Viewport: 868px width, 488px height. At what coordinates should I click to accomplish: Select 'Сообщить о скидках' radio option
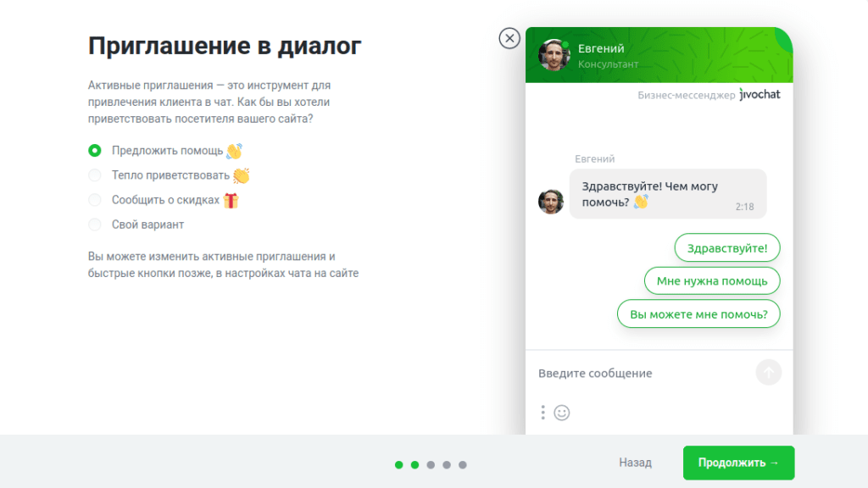coord(95,200)
